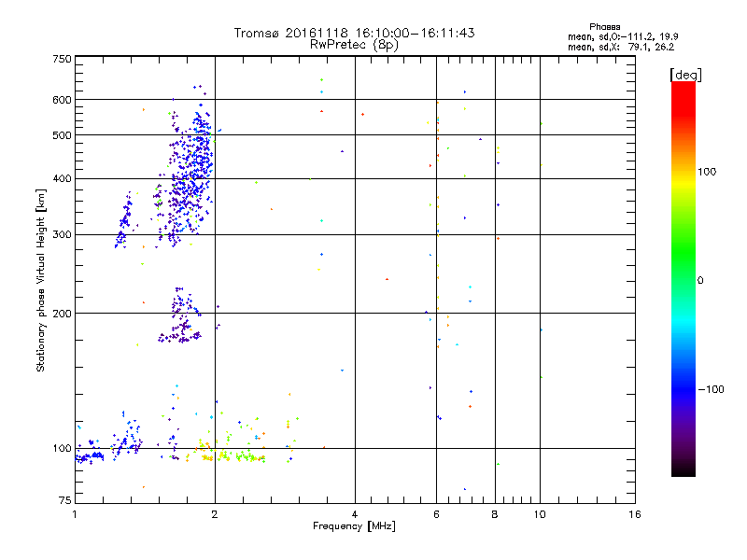The image size is (747, 560).
Task: Click y-axis tick label "300"
Action: [x=62, y=235]
